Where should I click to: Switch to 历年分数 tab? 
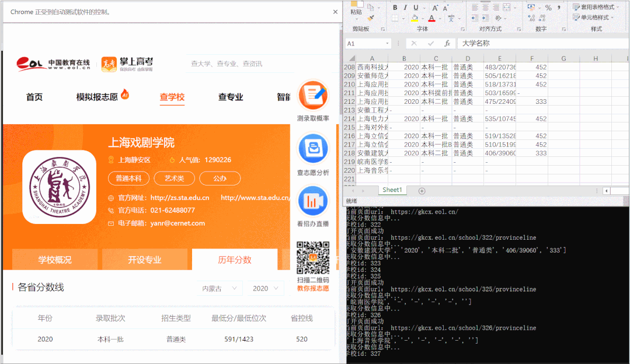[x=235, y=260]
